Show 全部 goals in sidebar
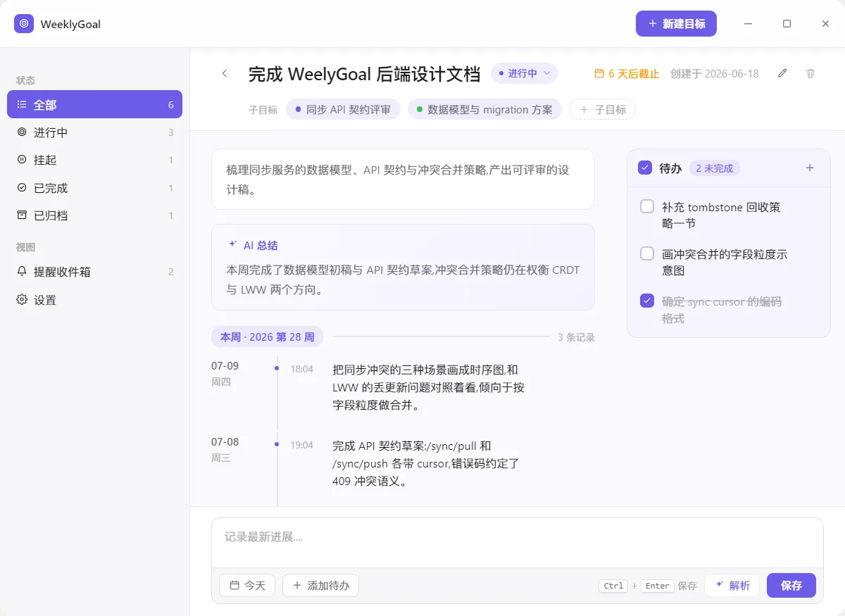The image size is (845, 616). coord(94,104)
